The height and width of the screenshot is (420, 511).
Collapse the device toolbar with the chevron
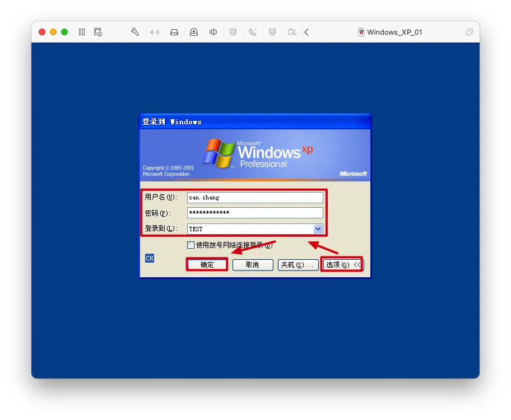point(306,32)
